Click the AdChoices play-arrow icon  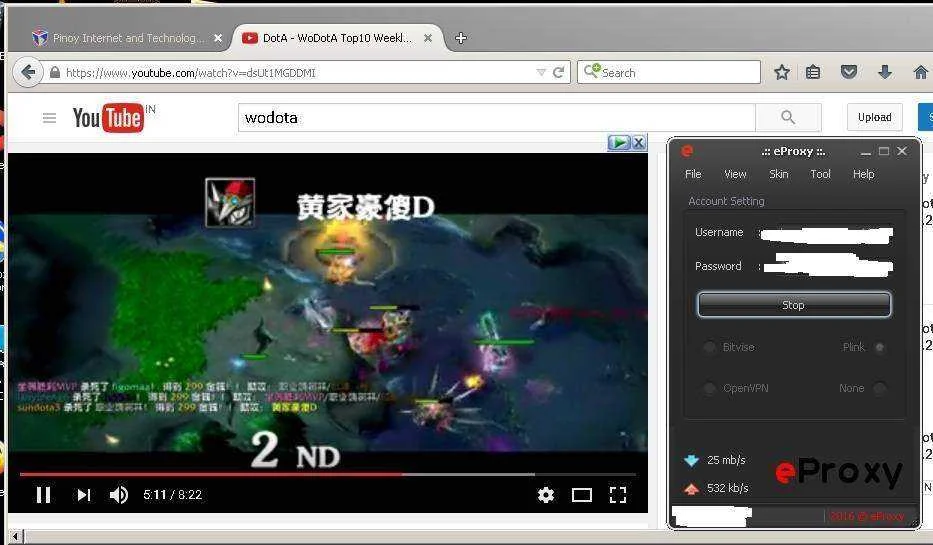[619, 143]
